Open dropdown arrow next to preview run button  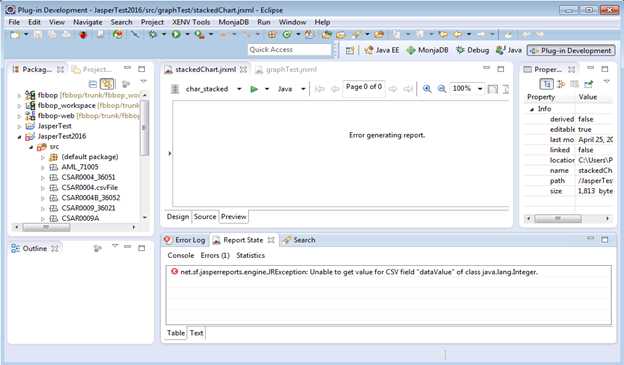(267, 89)
